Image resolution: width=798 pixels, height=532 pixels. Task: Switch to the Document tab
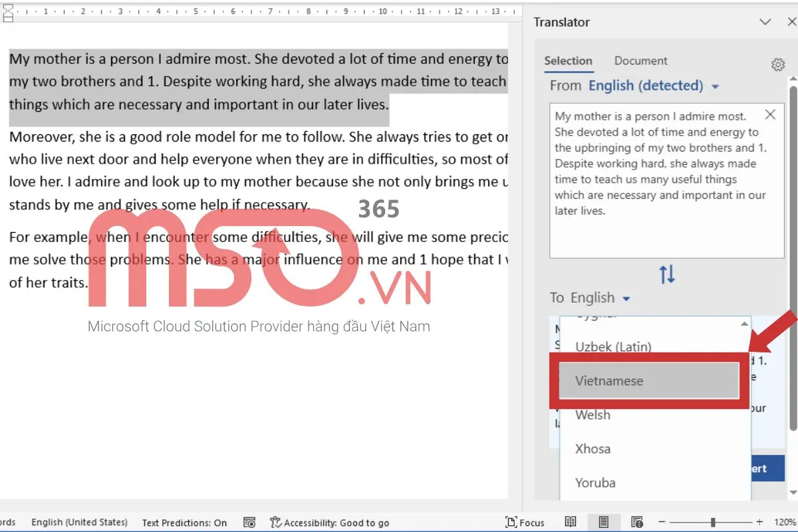(640, 61)
